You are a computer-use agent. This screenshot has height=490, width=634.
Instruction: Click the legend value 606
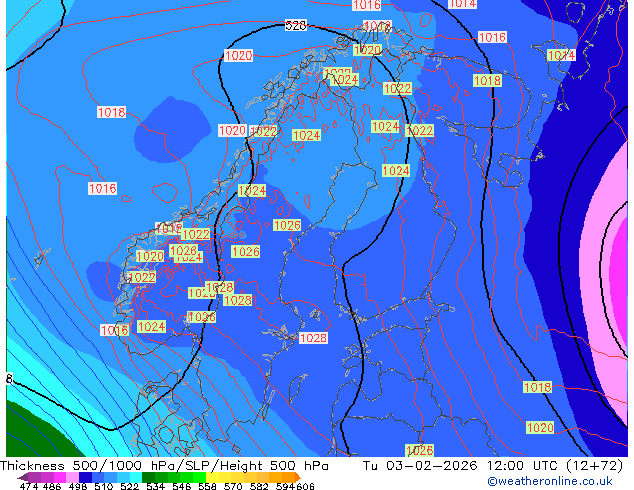click(305, 486)
